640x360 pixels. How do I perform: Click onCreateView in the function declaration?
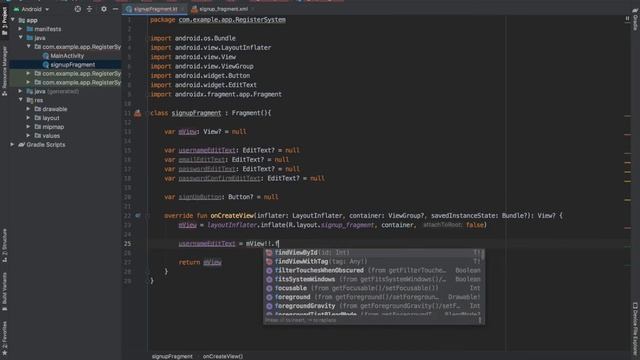(x=232, y=216)
